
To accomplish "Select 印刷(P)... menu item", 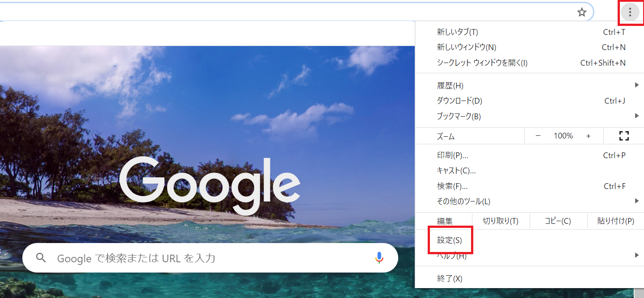I will pos(529,155).
